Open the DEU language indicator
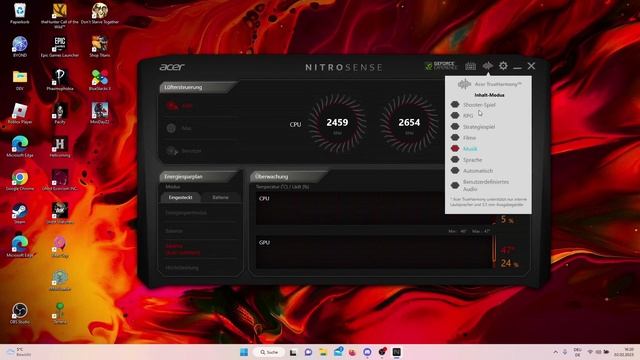This screenshot has height=360, width=640. pyautogui.click(x=578, y=352)
